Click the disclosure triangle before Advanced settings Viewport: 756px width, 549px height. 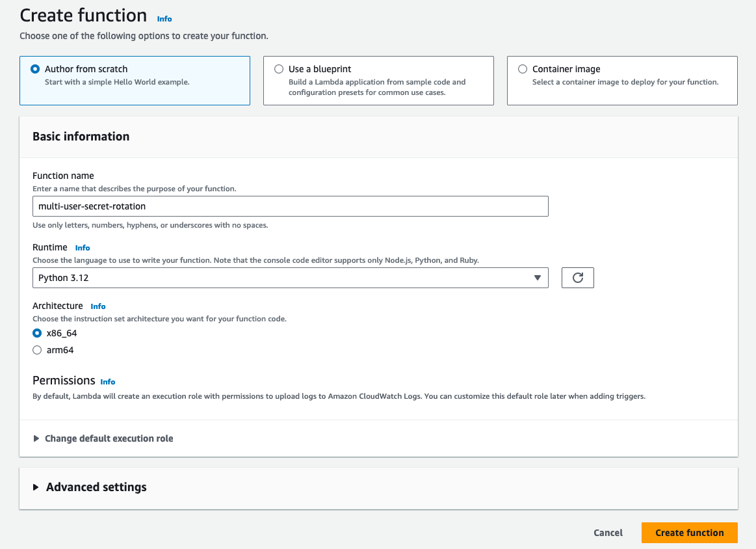click(x=37, y=487)
